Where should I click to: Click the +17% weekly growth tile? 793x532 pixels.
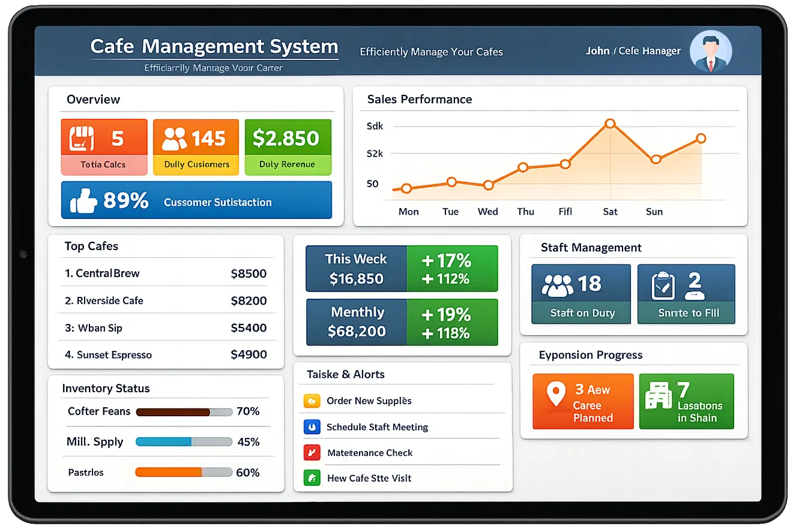pyautogui.click(x=452, y=269)
